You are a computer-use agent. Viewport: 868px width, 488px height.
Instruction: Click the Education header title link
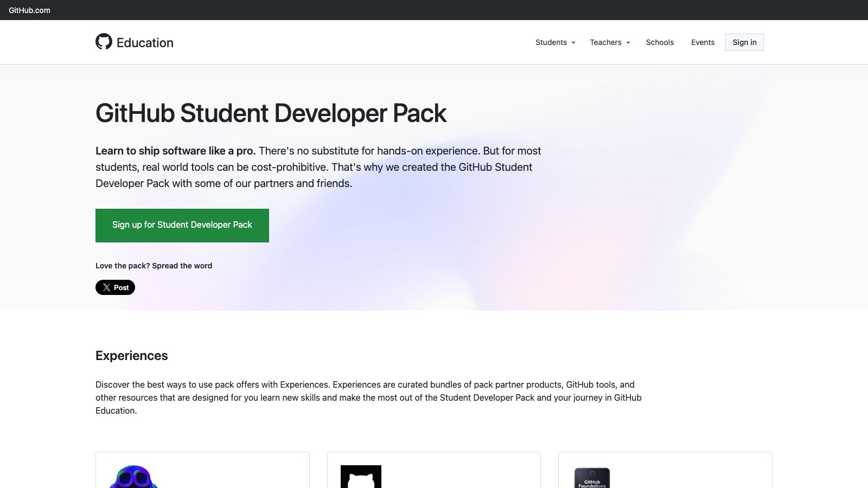pyautogui.click(x=145, y=43)
